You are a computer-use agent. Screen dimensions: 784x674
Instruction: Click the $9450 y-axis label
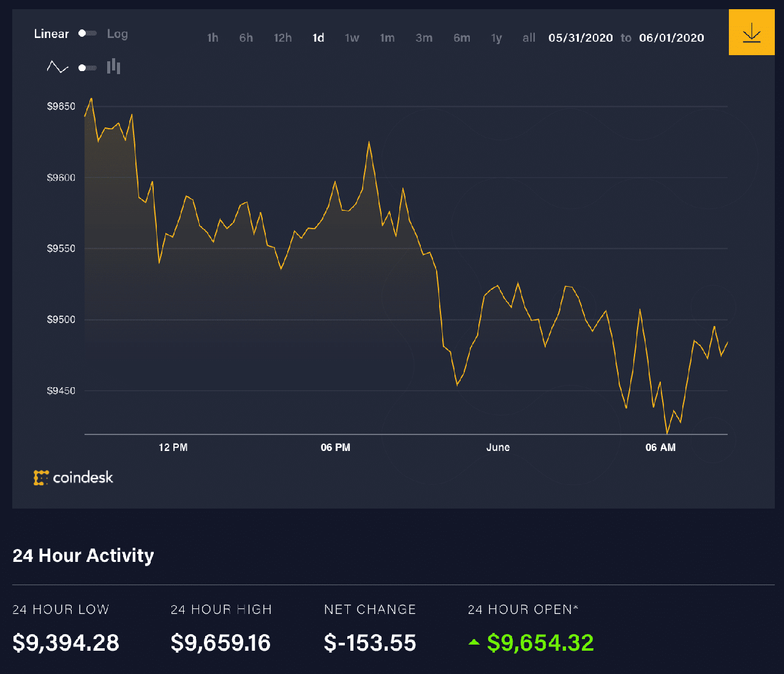click(x=61, y=391)
